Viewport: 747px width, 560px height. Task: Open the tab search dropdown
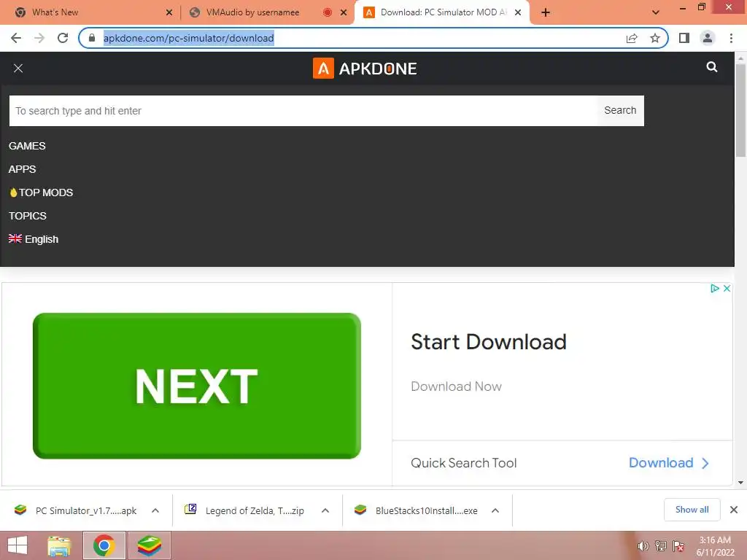[x=656, y=13]
